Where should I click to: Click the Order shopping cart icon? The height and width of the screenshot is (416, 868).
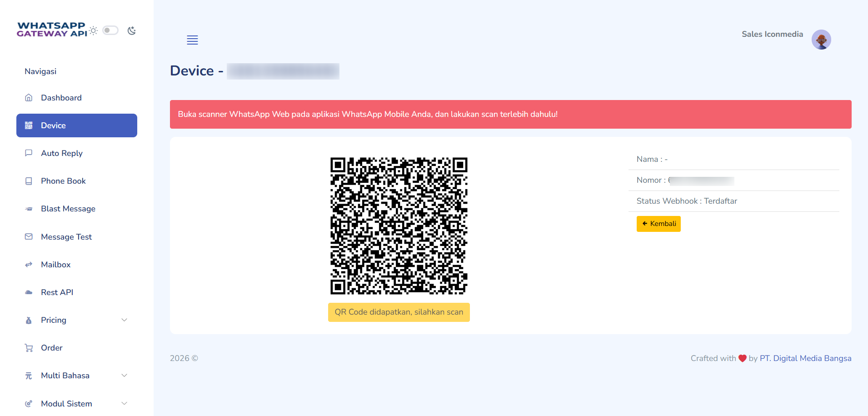pyautogui.click(x=29, y=348)
